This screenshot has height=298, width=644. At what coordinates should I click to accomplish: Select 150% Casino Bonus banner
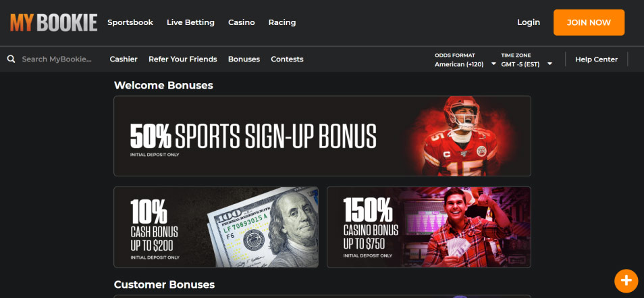click(429, 227)
